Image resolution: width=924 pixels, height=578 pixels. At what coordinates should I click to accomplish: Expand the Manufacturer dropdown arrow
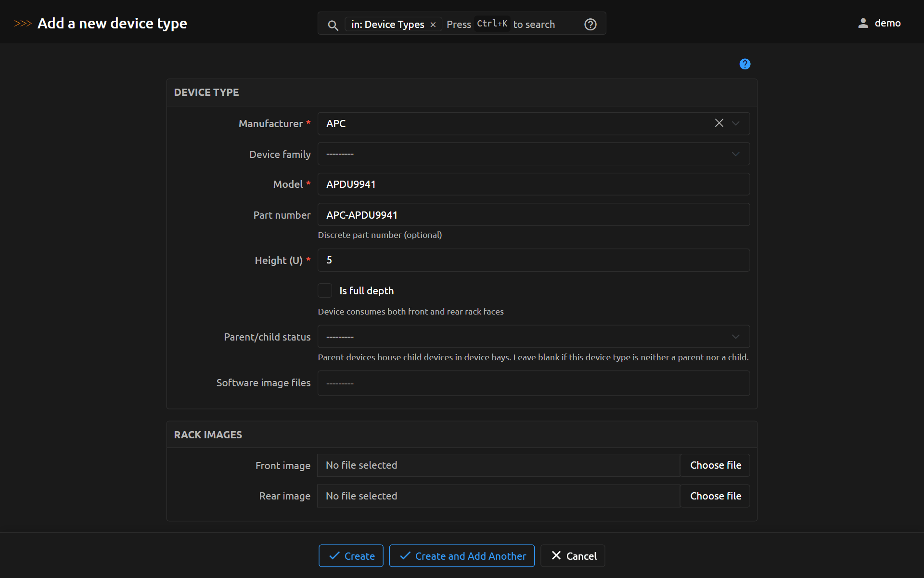[736, 123]
